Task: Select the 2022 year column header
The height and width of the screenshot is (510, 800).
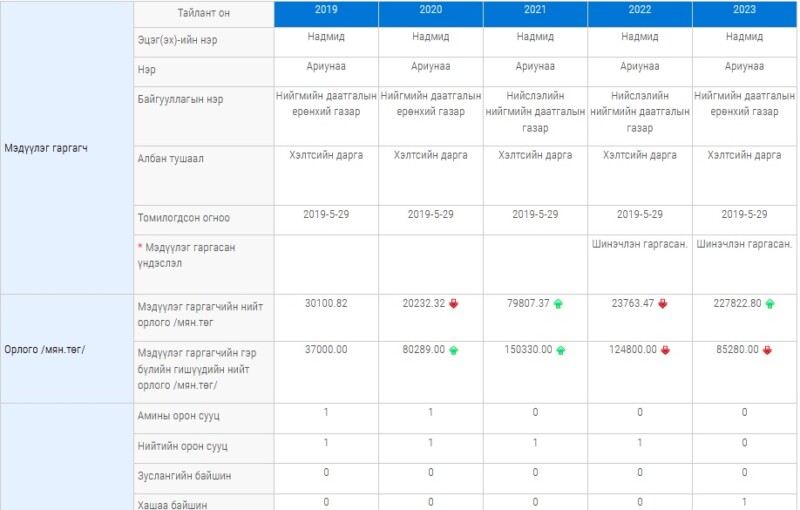Action: [x=640, y=13]
